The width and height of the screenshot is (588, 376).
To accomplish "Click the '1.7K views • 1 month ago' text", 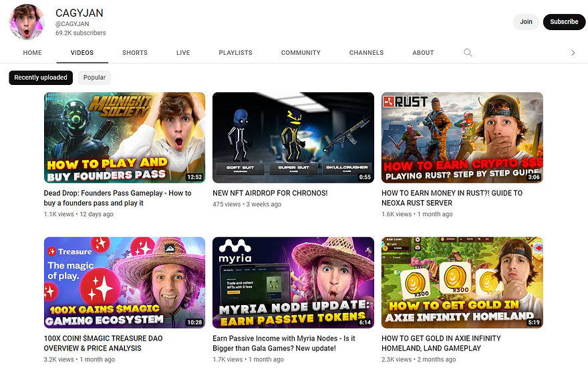I will tap(248, 359).
